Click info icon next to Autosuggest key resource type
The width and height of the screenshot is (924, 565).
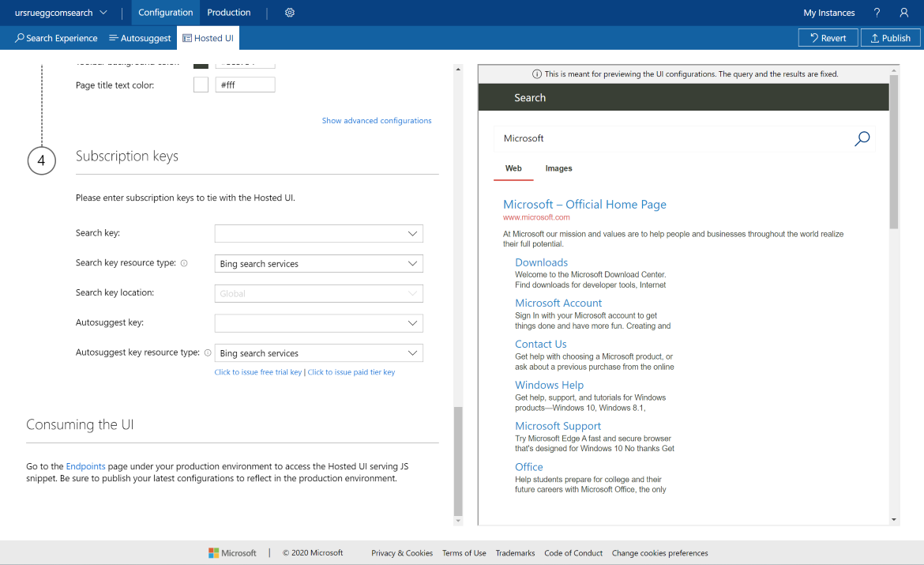[x=208, y=352]
